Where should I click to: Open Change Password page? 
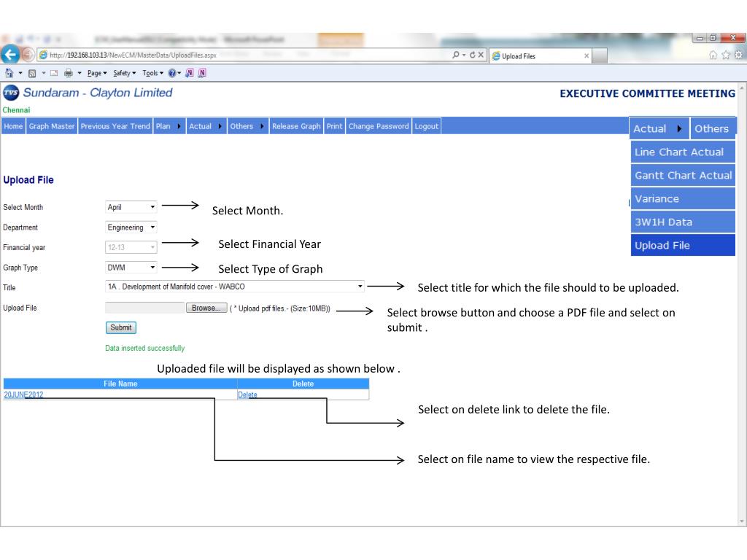(x=379, y=126)
